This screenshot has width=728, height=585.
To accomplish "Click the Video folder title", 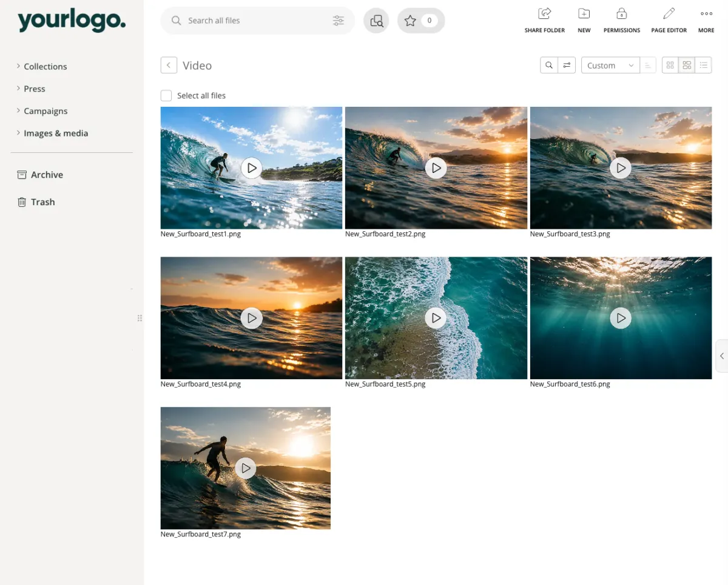I will 197,66.
